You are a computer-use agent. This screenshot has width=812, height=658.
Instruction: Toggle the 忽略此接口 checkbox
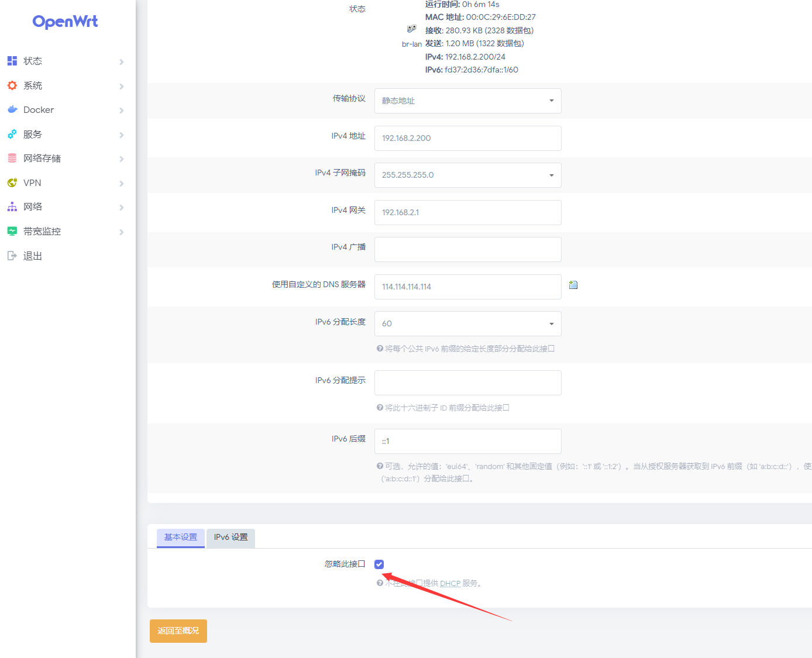coord(379,564)
